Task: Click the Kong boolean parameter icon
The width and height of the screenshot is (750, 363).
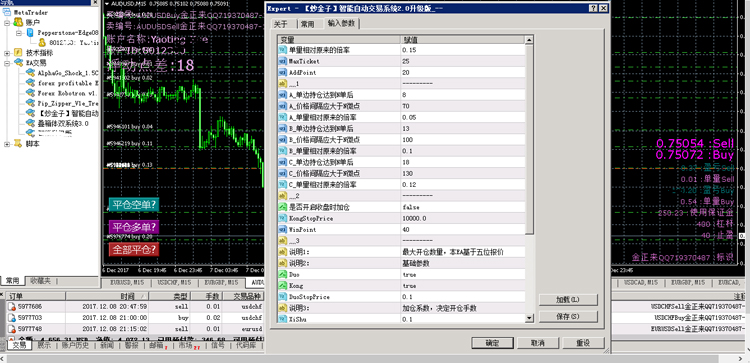Action: click(x=282, y=286)
